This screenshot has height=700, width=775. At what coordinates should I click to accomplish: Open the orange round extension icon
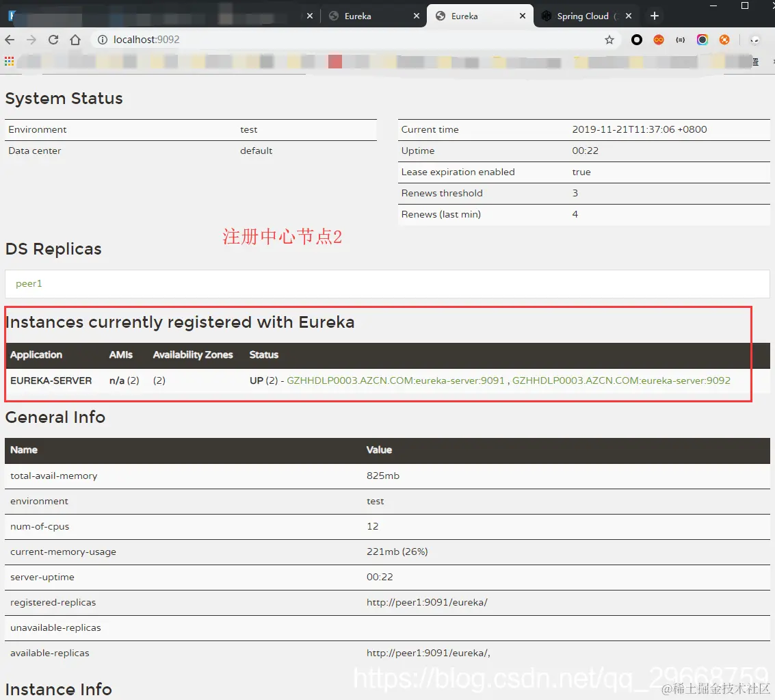click(724, 40)
